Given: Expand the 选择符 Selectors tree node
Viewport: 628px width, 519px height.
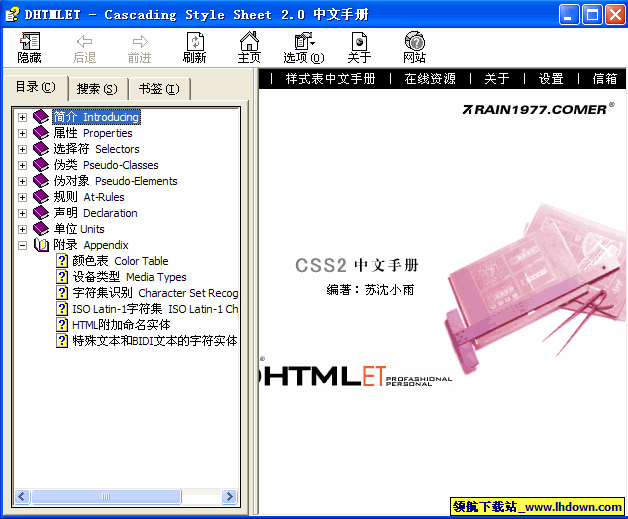Looking at the screenshot, I should (22, 149).
